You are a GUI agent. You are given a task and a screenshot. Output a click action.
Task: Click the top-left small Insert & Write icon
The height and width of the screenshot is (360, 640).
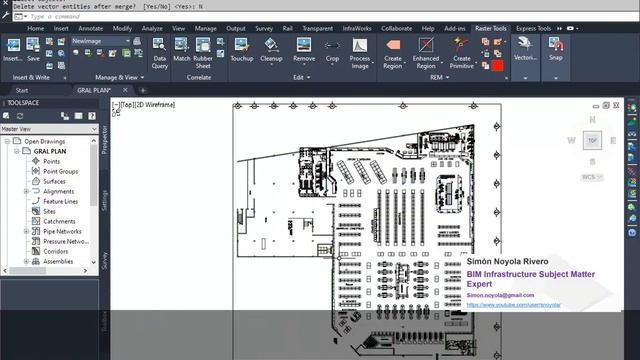click(49, 41)
